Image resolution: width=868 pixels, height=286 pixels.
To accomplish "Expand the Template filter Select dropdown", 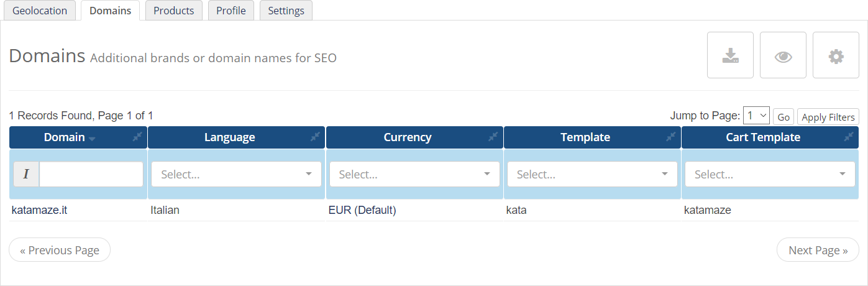I will pos(592,174).
